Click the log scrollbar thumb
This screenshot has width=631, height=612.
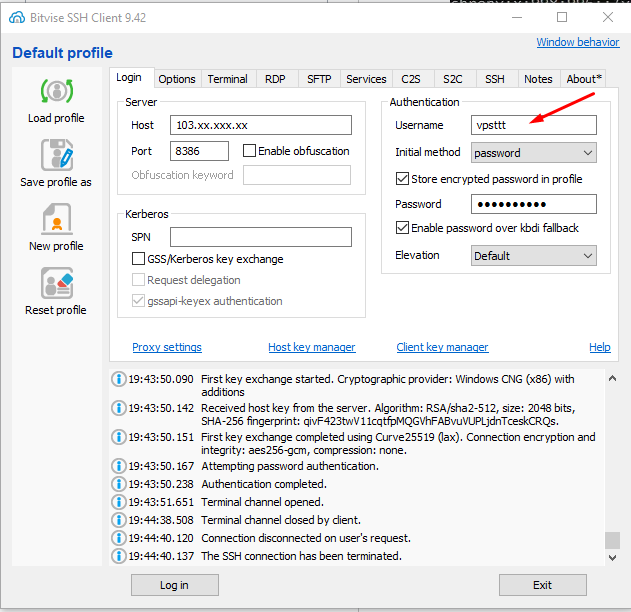tap(612, 540)
